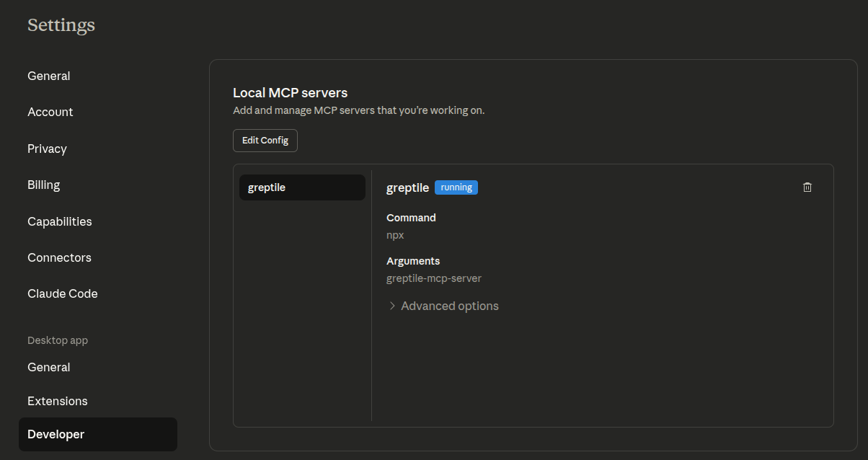Navigate to Account settings

click(50, 112)
